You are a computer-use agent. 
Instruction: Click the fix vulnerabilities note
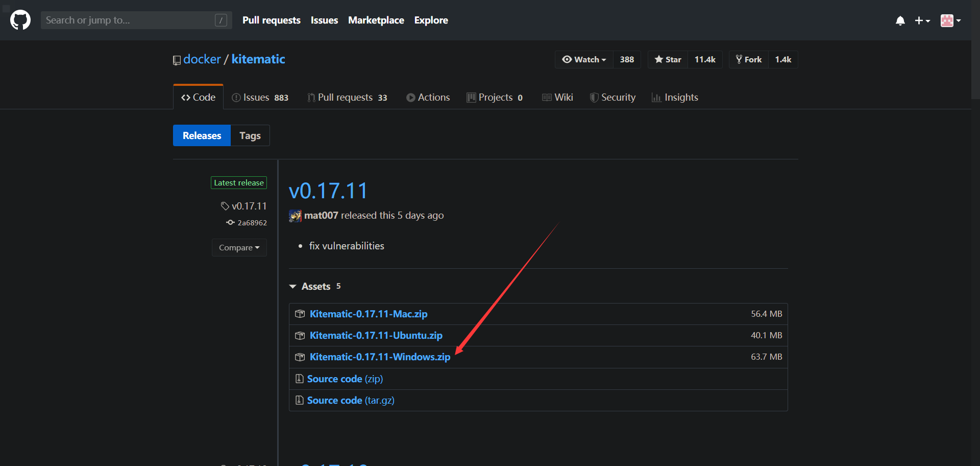[347, 246]
